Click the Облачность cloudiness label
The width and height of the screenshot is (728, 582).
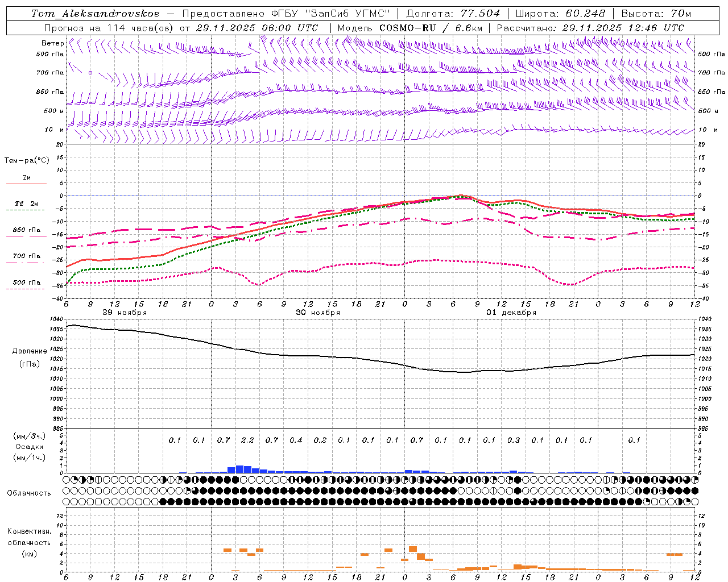click(x=29, y=493)
